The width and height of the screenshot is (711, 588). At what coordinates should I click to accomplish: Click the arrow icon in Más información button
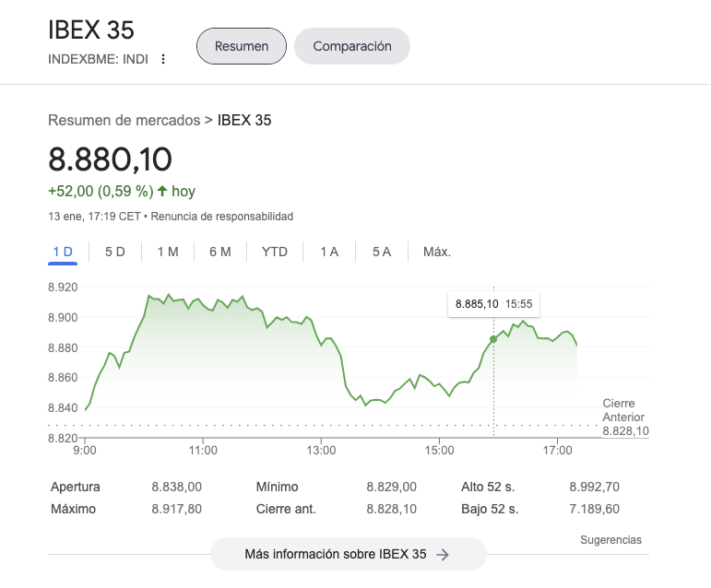[443, 555]
